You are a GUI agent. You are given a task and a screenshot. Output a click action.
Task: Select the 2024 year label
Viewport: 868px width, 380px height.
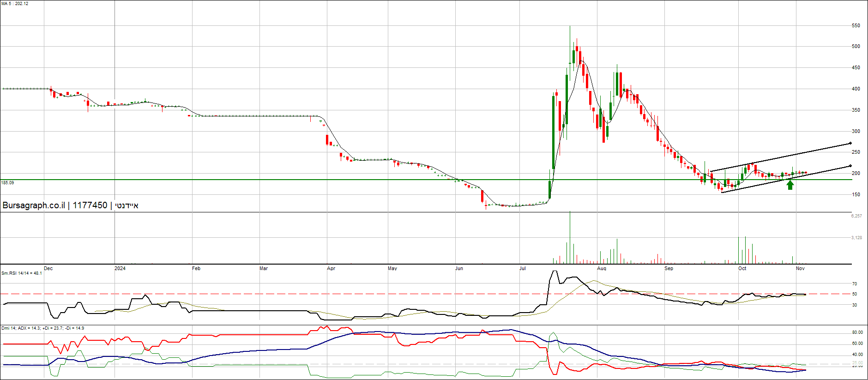[x=120, y=268]
